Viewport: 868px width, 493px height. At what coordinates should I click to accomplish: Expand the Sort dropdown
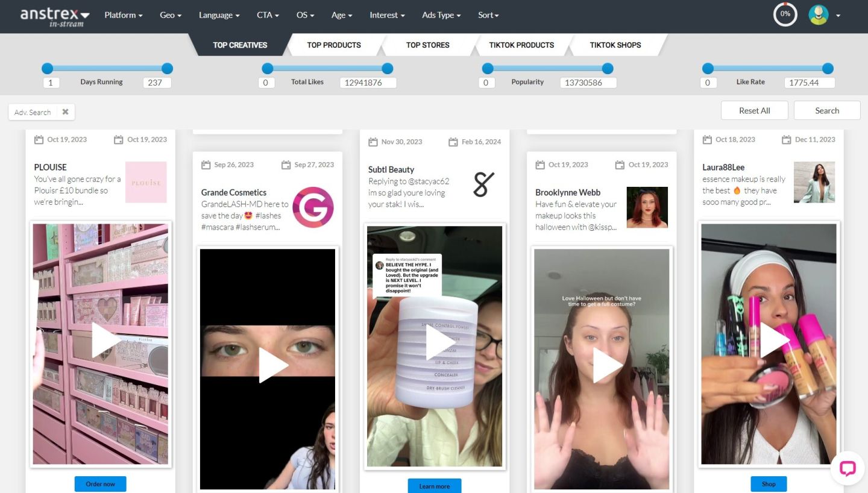tap(488, 15)
